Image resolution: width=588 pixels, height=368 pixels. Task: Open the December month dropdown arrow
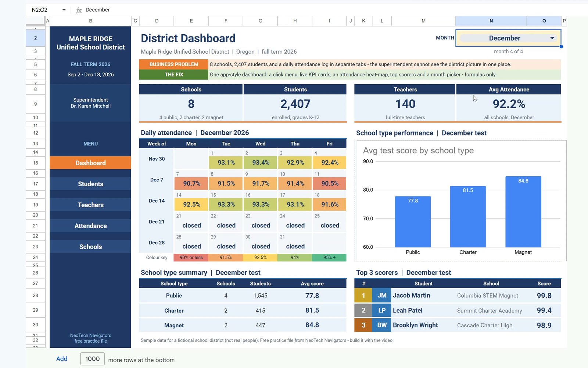coord(552,38)
